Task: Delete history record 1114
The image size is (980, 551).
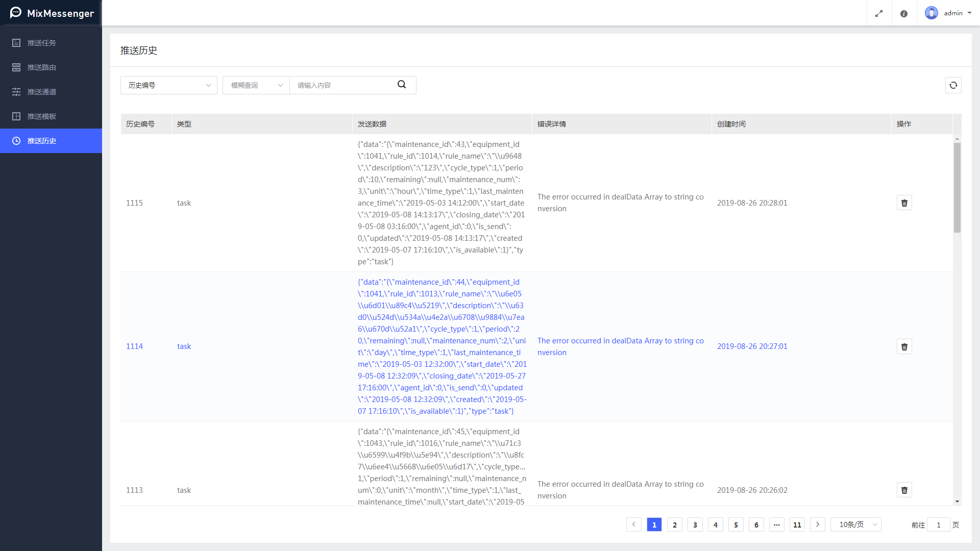Action: 904,347
